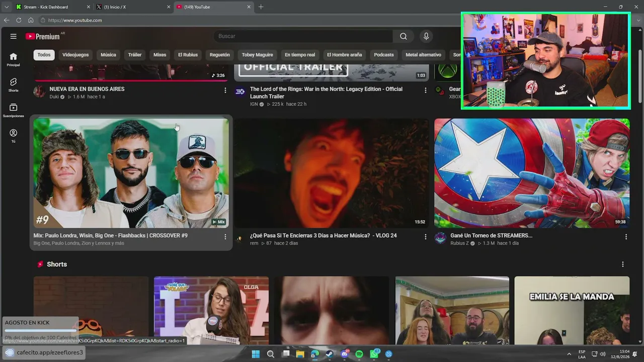Image resolution: width=644 pixels, height=362 pixels.
Task: Open options for NUEVA ERA EN BUENOS AIRES
Action: pyautogui.click(x=225, y=90)
